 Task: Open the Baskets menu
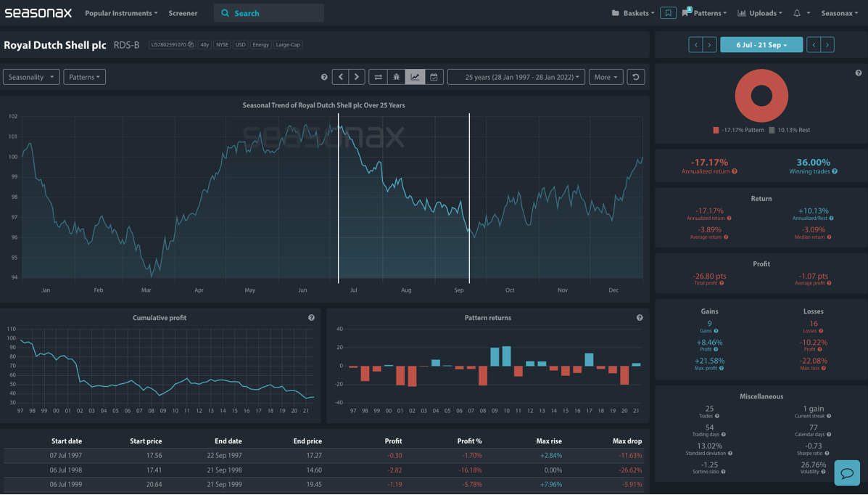coord(633,13)
